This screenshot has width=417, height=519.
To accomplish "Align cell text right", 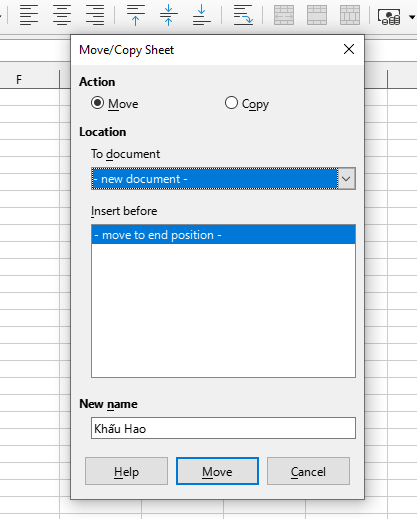I will (x=95, y=15).
